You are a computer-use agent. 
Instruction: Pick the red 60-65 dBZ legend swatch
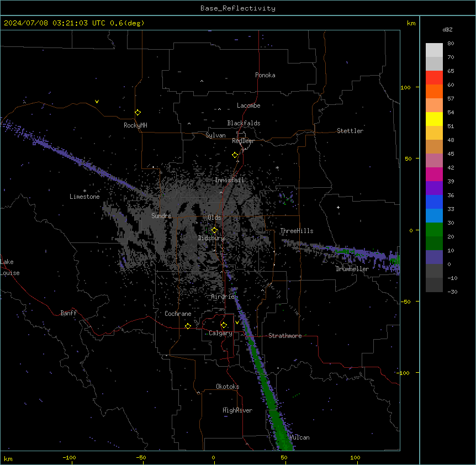pos(434,78)
